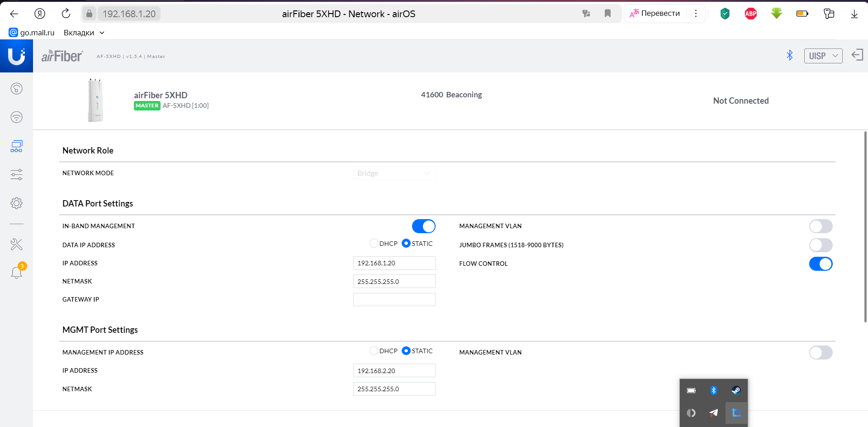Toggle MGMT port Management VLAN switch
The image size is (868, 427).
(821, 352)
